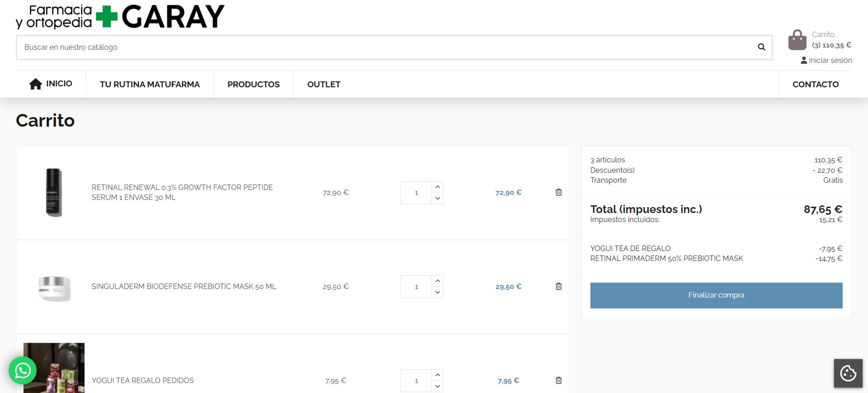Open Yogui Tea Regalo Pedidos link
Screen dimensions: 868x393
coord(143,380)
